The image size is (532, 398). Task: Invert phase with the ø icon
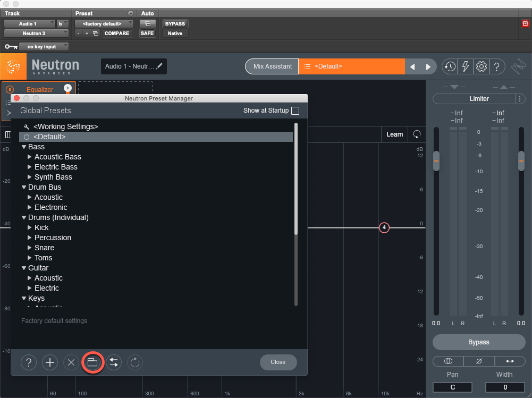479,361
